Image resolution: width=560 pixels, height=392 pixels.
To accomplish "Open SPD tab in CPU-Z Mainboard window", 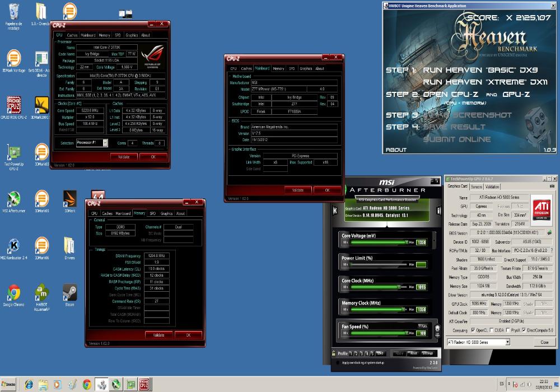I will click(x=292, y=68).
